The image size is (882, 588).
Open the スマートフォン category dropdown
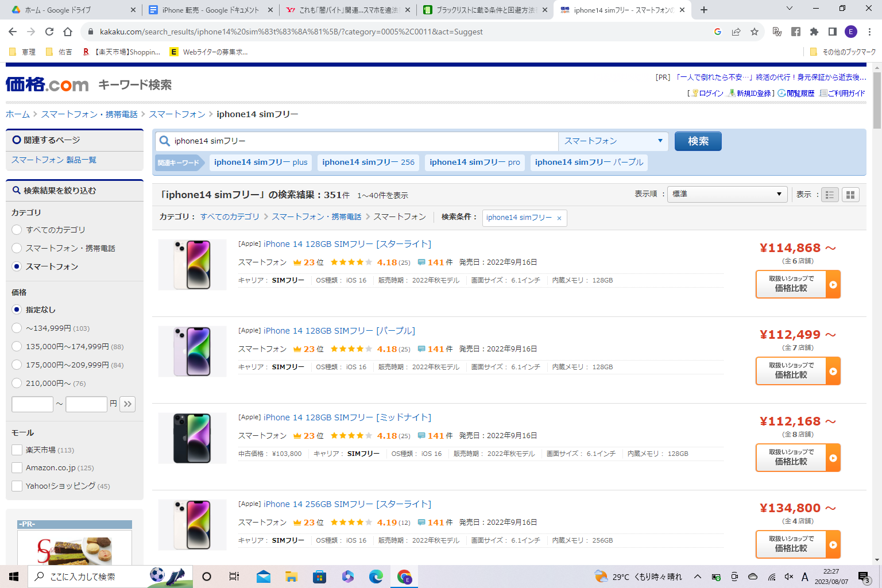[x=613, y=141]
